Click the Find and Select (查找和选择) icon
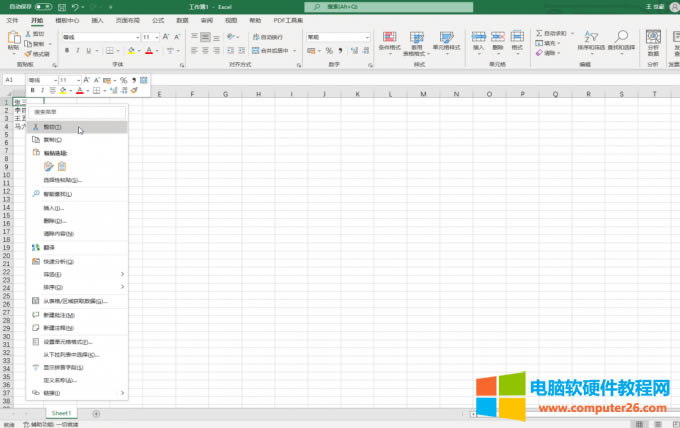The height and width of the screenshot is (428, 680). point(620,41)
